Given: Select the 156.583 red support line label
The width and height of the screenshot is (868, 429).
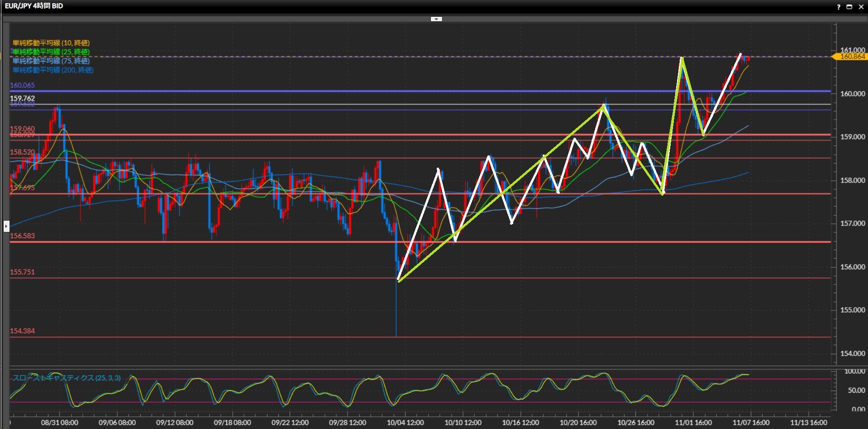Looking at the screenshot, I should pyautogui.click(x=22, y=236).
